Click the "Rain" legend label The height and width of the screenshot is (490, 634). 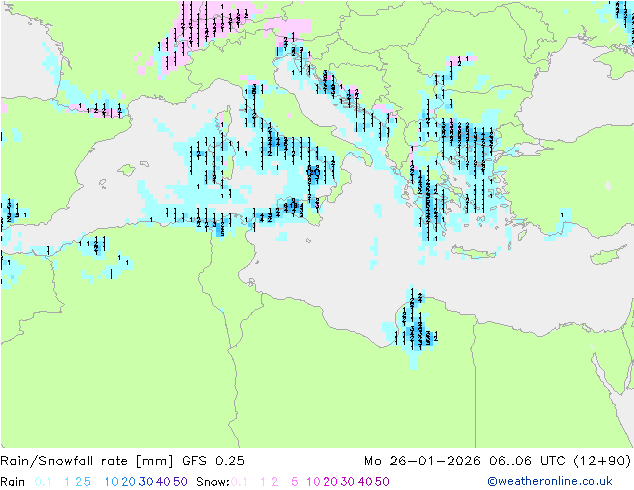click(13, 482)
